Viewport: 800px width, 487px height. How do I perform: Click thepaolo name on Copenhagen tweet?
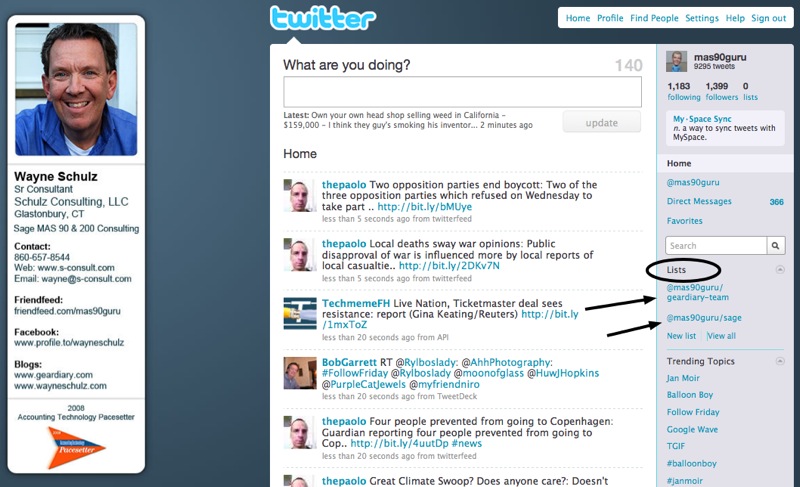[344, 422]
